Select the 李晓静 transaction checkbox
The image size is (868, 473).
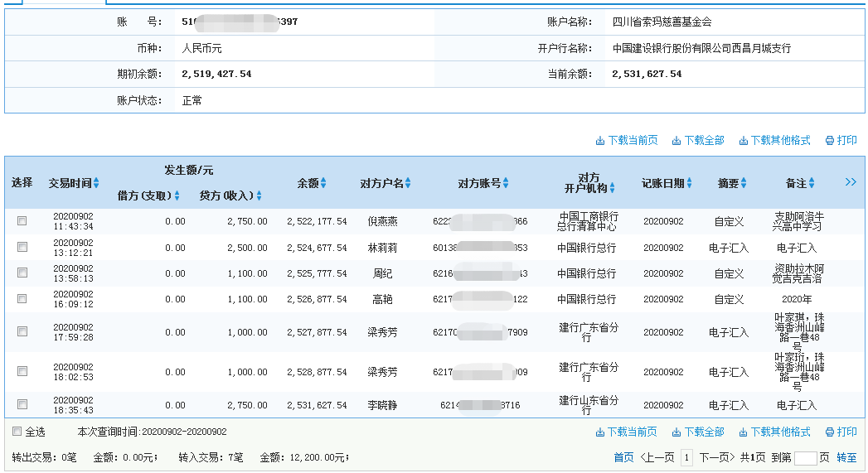(22, 404)
